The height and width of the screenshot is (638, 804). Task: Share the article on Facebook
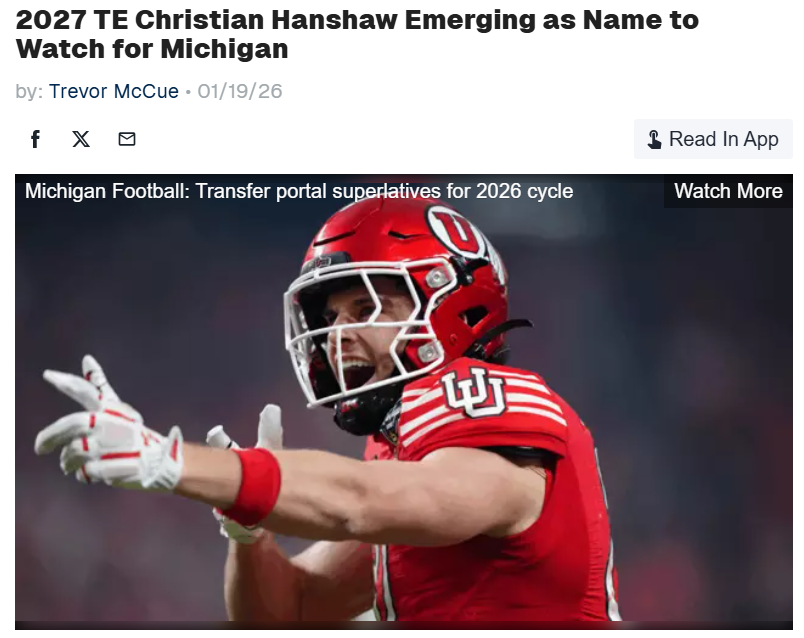coord(35,139)
